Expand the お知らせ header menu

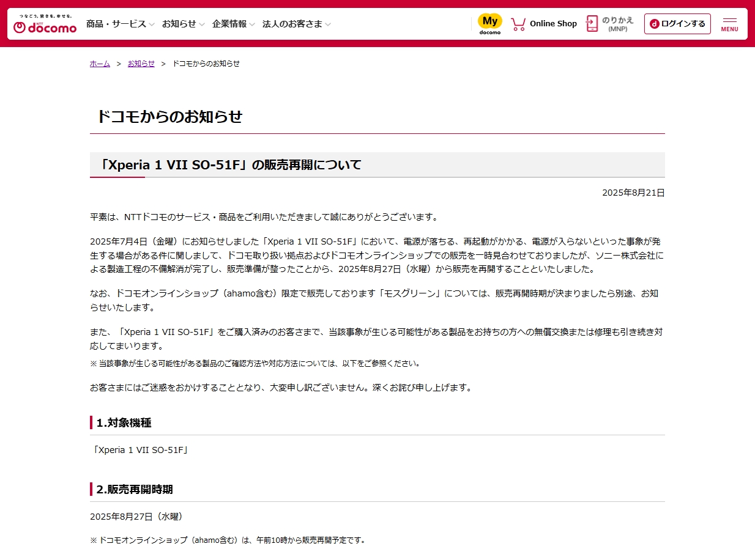tap(183, 24)
